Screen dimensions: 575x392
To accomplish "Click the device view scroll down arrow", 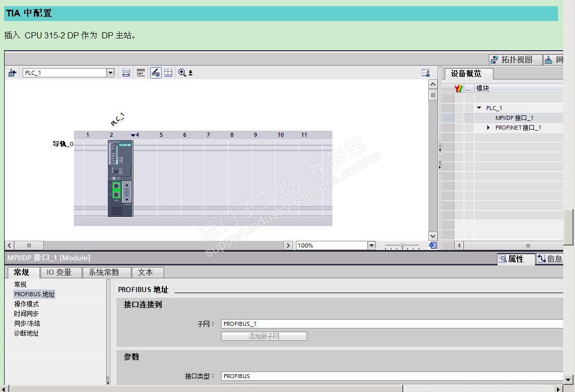I will (433, 236).
